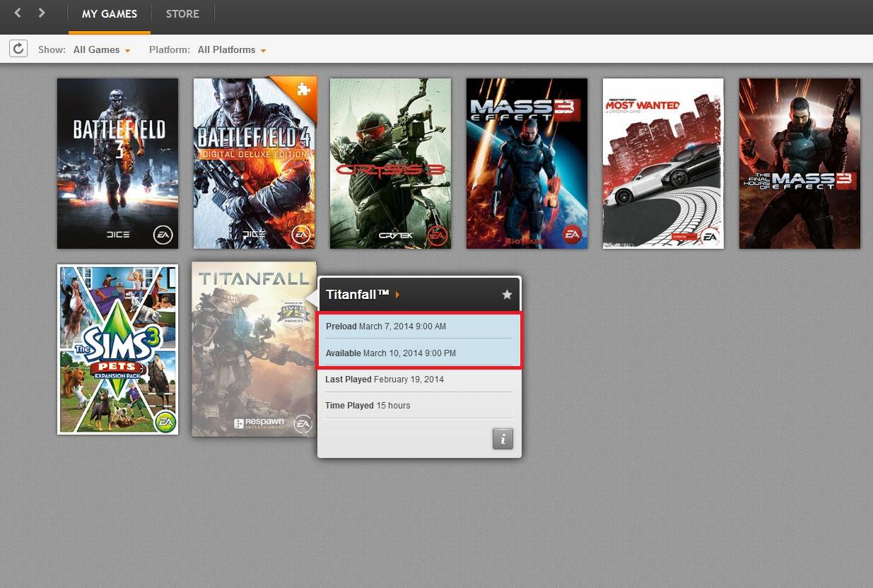The height and width of the screenshot is (588, 873).
Task: Select Need for Speed Most Wanted
Action: tap(663, 163)
